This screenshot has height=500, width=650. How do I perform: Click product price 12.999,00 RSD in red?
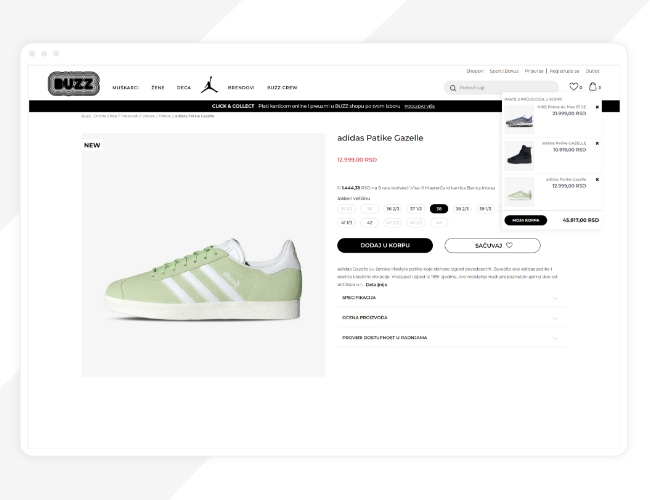tap(357, 160)
